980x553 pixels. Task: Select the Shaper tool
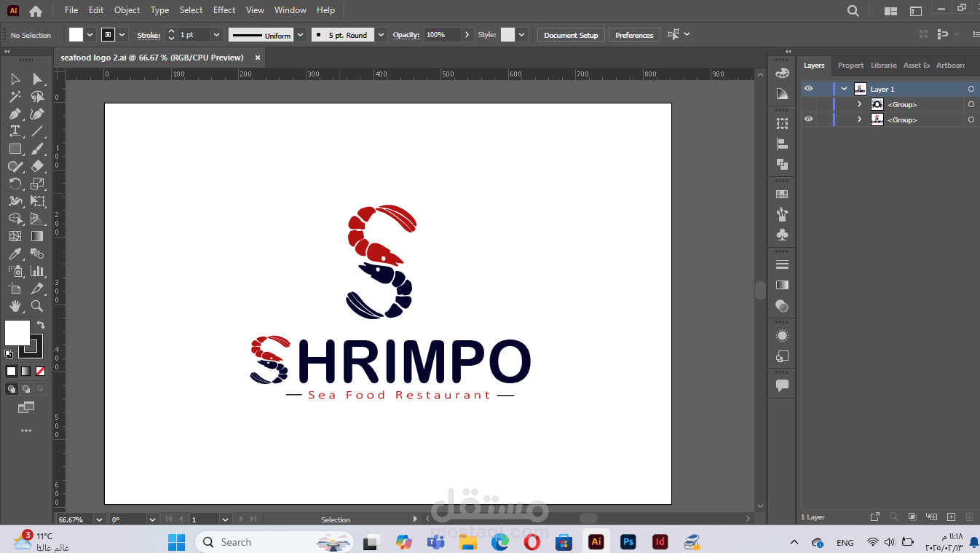pyautogui.click(x=15, y=166)
